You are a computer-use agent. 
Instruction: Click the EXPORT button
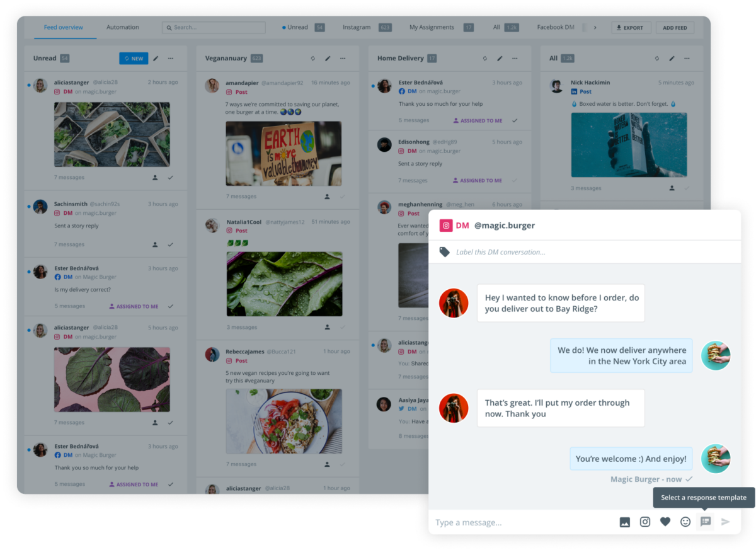(x=631, y=27)
